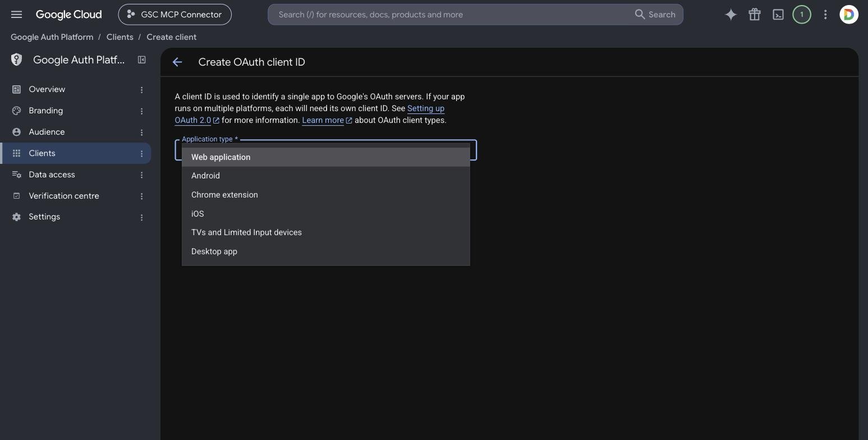This screenshot has width=868, height=440.
Task: Open more options for Settings
Action: tap(142, 217)
